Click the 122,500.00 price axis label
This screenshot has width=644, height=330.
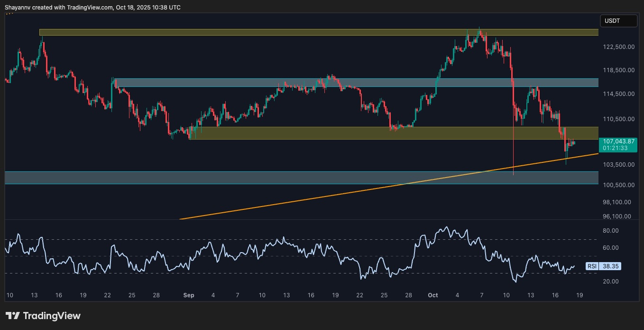coord(618,47)
